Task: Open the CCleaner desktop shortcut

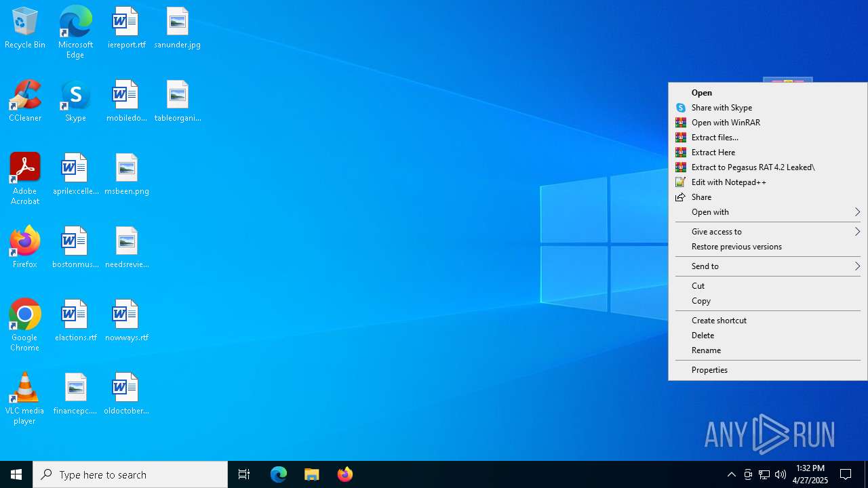Action: pos(25,102)
